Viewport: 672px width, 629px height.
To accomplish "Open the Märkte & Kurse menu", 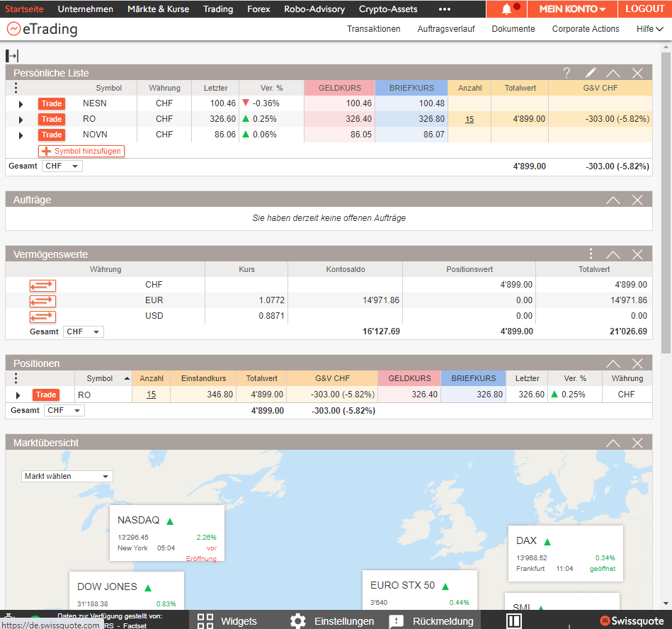I will pyautogui.click(x=158, y=9).
